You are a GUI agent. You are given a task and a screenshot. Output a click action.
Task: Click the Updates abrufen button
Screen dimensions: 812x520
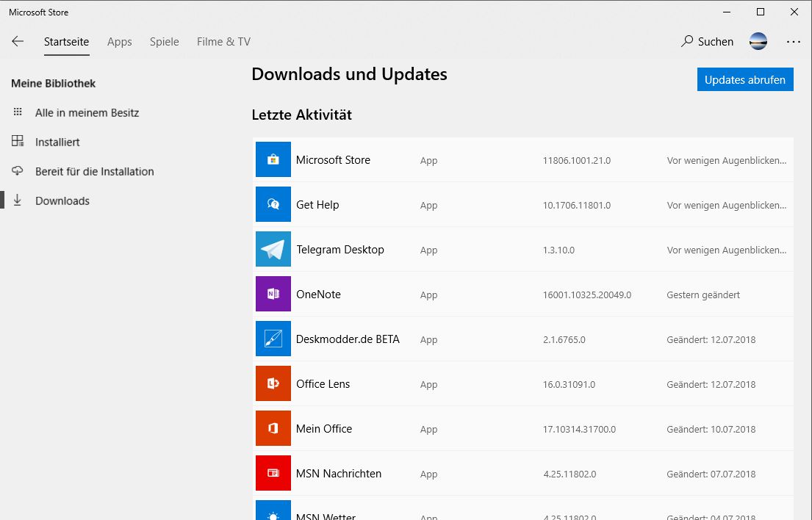(745, 79)
